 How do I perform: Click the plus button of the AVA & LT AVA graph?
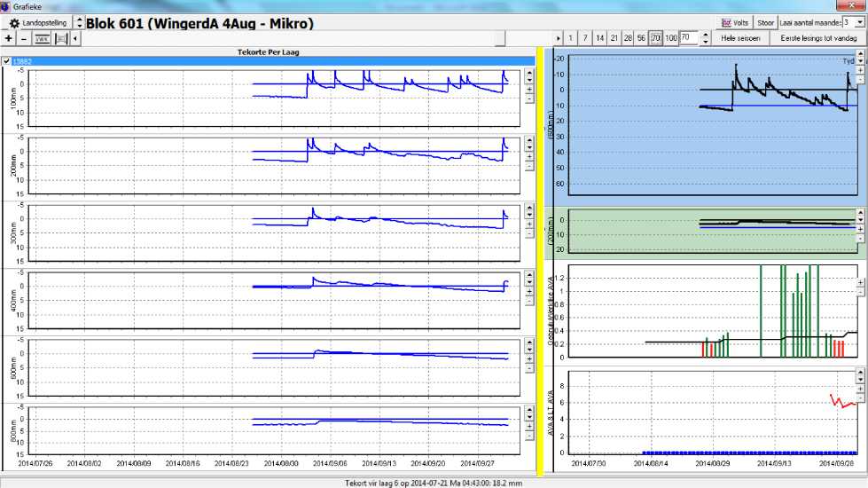pyautogui.click(x=860, y=389)
